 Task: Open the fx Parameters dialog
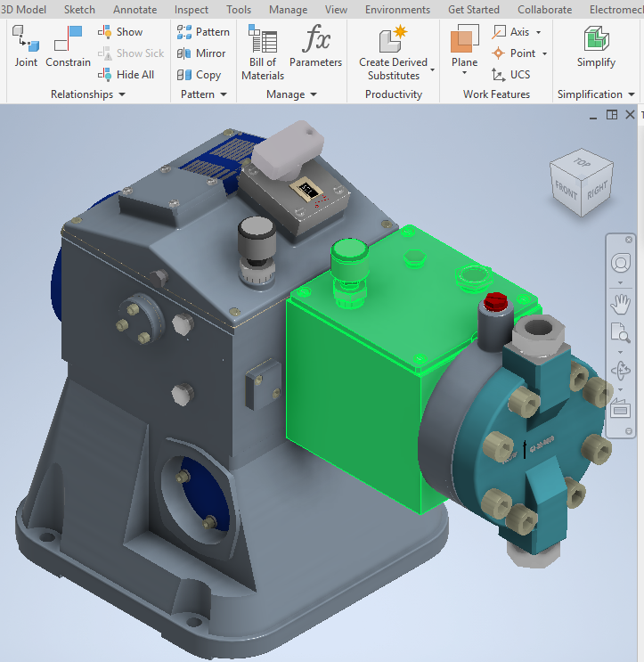(x=315, y=45)
